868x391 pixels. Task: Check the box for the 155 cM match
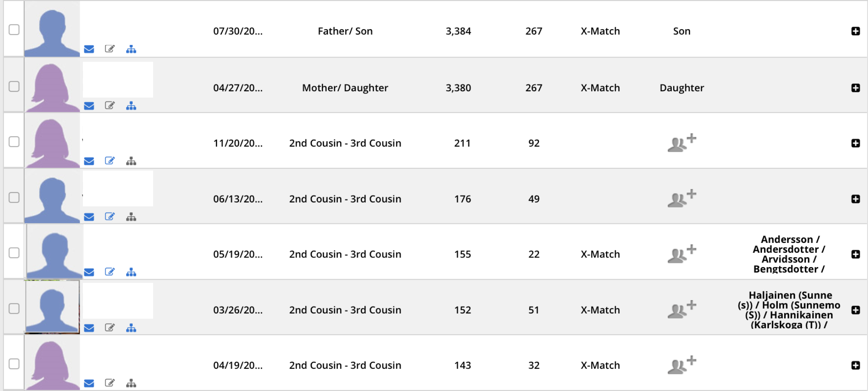[x=14, y=253]
